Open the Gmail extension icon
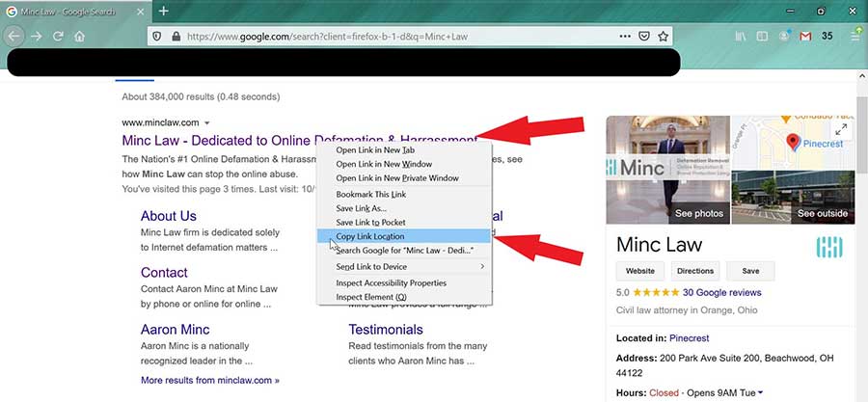The width and height of the screenshot is (868, 402). click(x=805, y=36)
